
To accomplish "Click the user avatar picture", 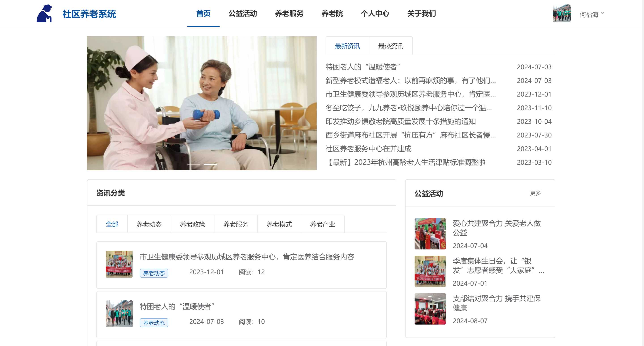I will point(561,13).
